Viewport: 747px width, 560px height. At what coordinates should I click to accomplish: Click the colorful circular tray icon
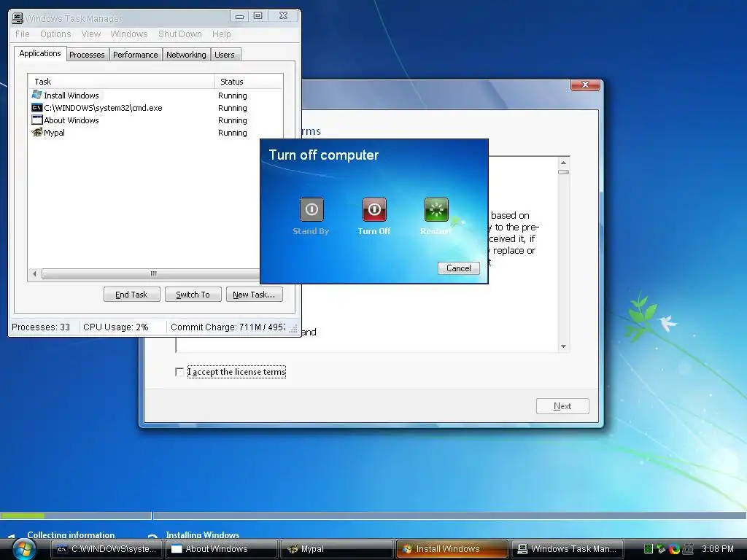(x=674, y=548)
